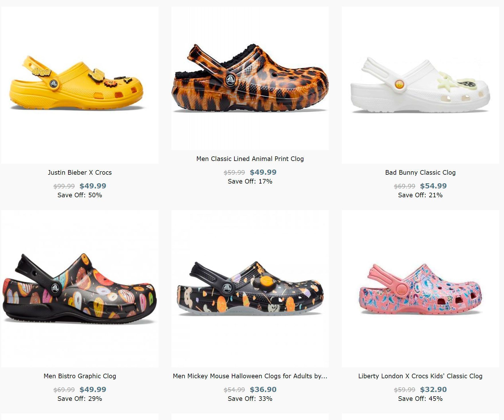The height and width of the screenshot is (420, 504).
Task: Open the Justin Bieber X Crocs product link
Action: point(80,172)
